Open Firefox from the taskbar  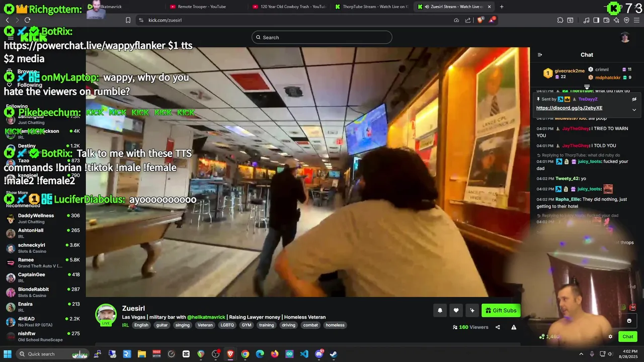click(274, 354)
